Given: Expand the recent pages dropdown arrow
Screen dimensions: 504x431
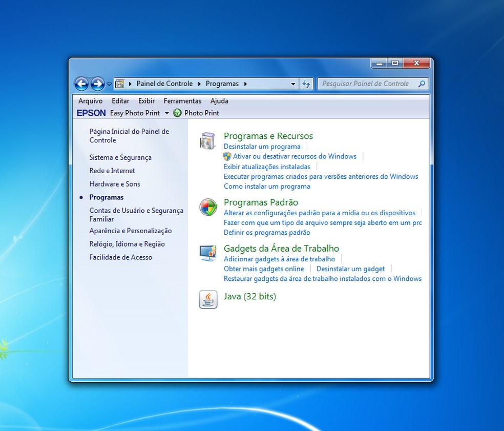Looking at the screenshot, I should click(x=109, y=84).
